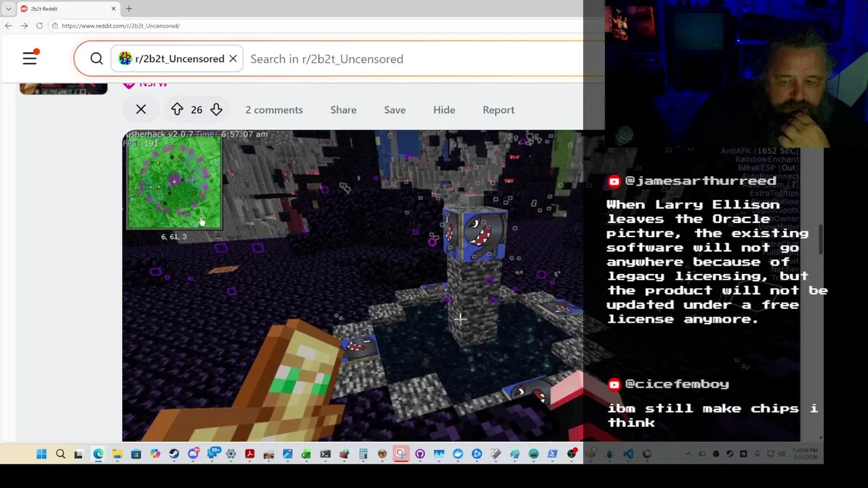
Task: Show hidden system tray icons
Action: (688, 454)
